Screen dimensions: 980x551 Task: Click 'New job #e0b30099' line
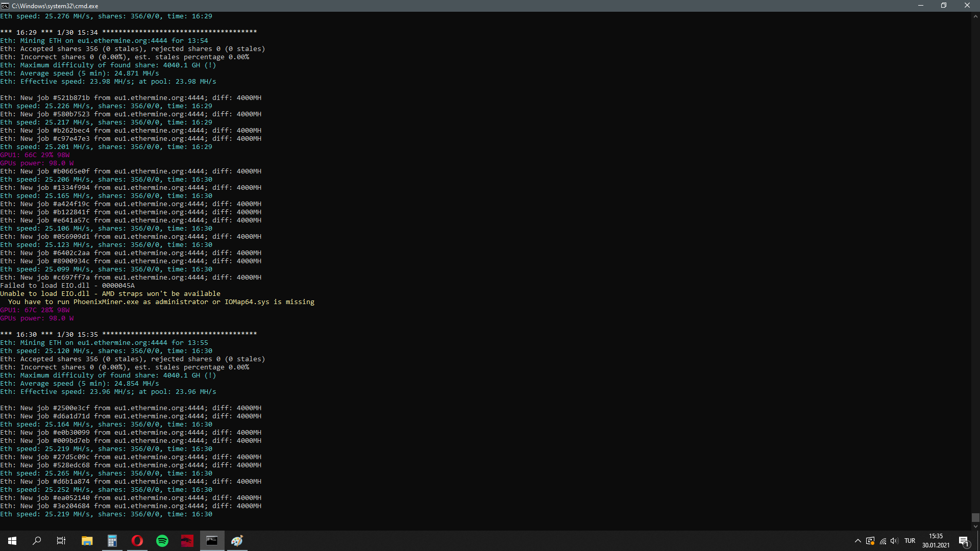tap(131, 433)
